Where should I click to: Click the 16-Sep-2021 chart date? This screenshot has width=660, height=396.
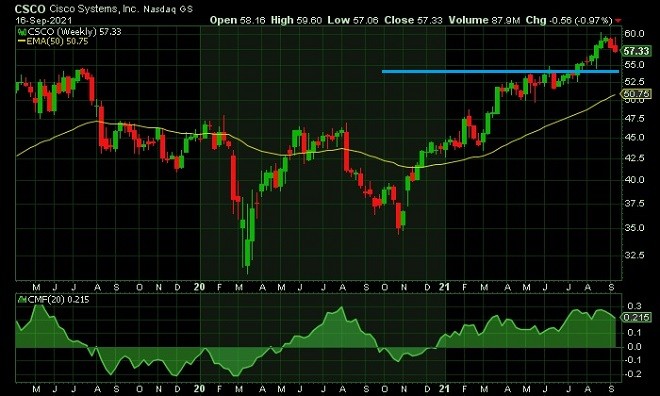pyautogui.click(x=44, y=20)
